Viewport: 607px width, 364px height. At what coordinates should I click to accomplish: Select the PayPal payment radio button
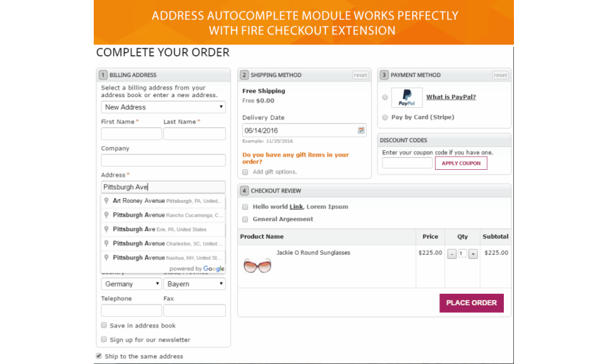(x=385, y=97)
